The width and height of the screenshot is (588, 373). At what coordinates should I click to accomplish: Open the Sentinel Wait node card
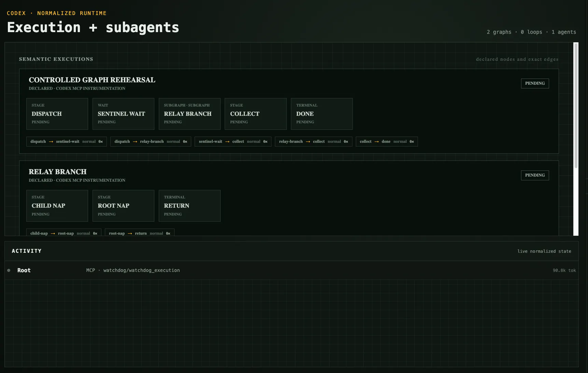pos(123,114)
